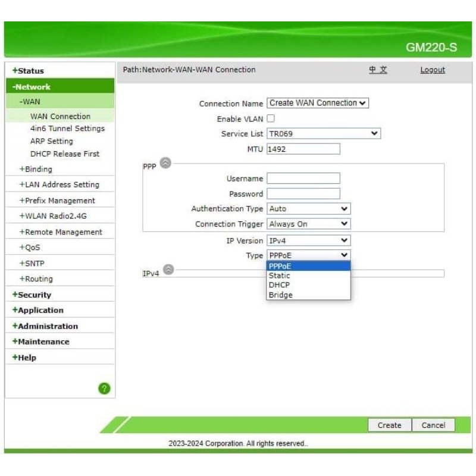The height and width of the screenshot is (476, 476).
Task: Pick Static from the Type options
Action: pos(280,275)
